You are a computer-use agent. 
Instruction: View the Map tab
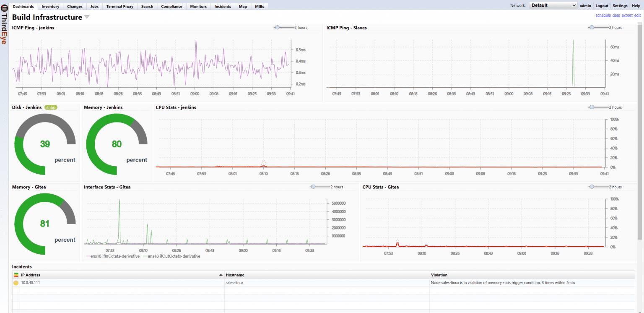tap(243, 6)
